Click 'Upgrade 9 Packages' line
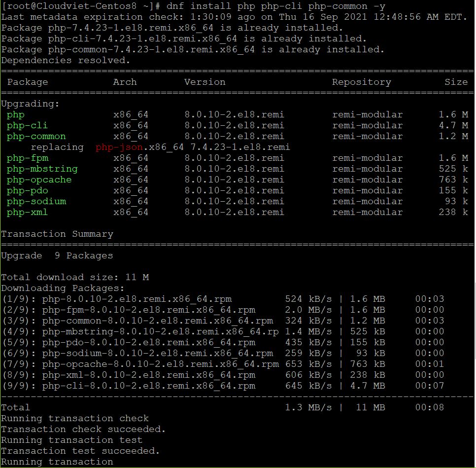Image resolution: width=476 pixels, height=468 pixels. coord(57,256)
